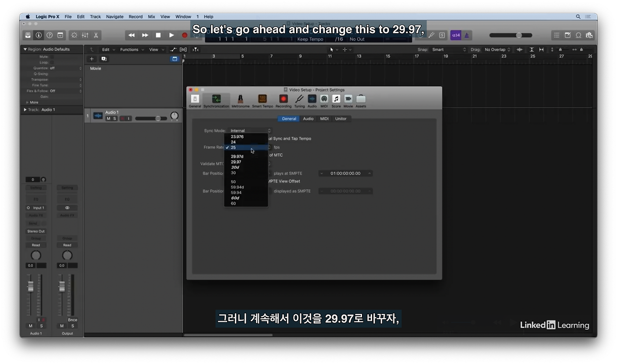Toggle the Solo S button in control bar
This screenshot has height=364, width=617.
tap(442, 35)
